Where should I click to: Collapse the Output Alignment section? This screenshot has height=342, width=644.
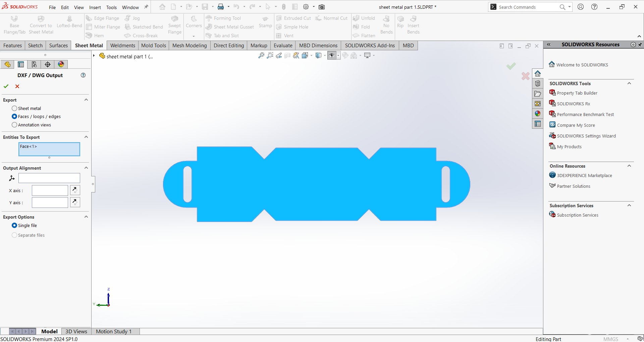(x=86, y=168)
